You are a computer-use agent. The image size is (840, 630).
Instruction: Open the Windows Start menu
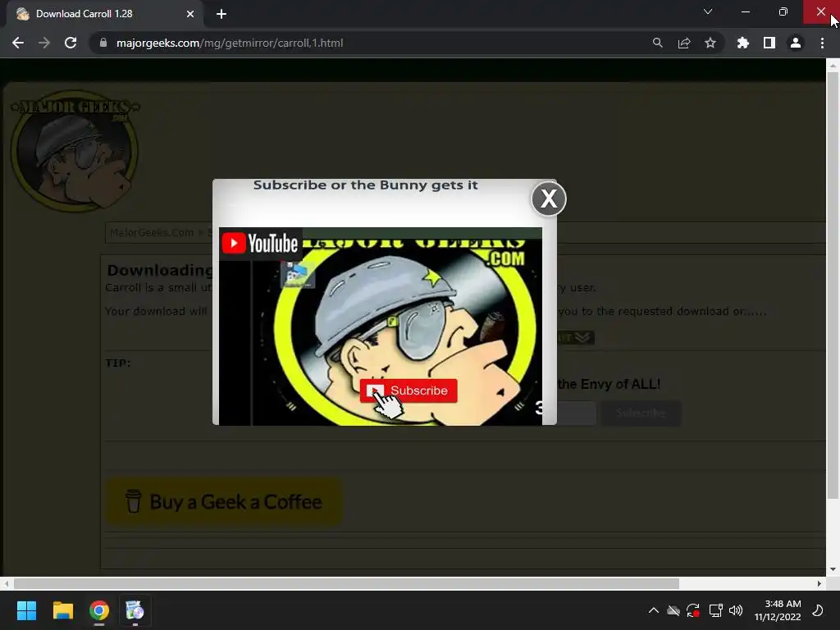[x=26, y=610]
